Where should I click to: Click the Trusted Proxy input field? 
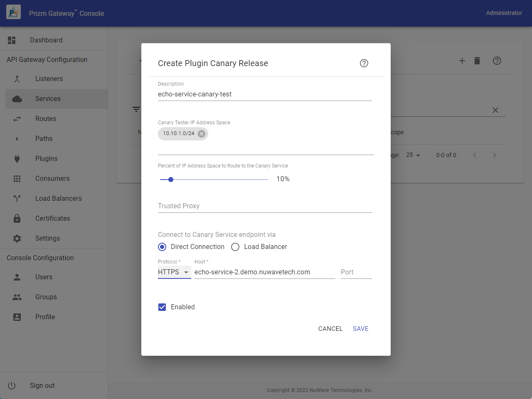(x=264, y=206)
